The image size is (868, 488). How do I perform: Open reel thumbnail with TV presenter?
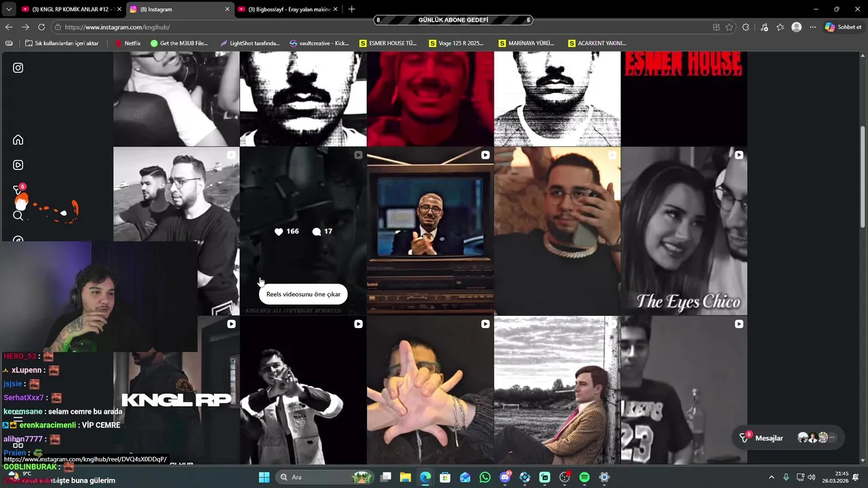tap(430, 231)
